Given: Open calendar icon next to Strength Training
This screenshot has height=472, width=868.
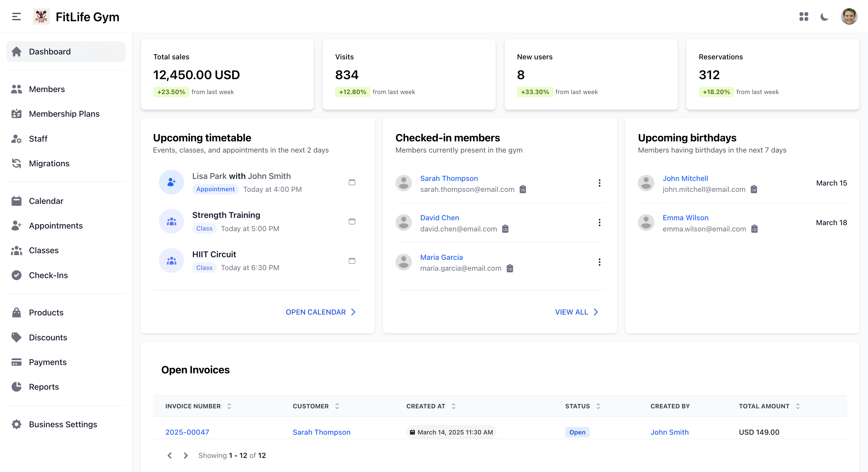Looking at the screenshot, I should click(x=352, y=222).
